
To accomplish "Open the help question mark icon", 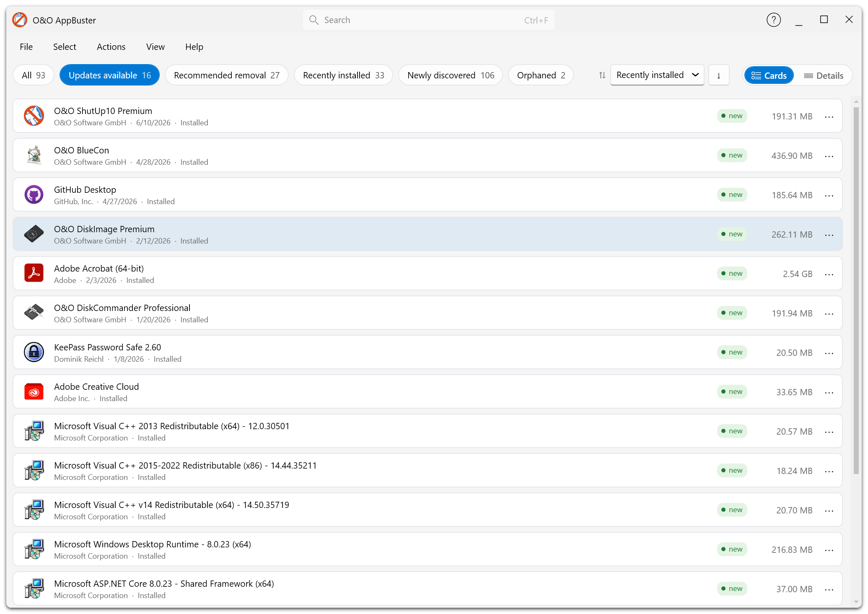I will (x=774, y=20).
